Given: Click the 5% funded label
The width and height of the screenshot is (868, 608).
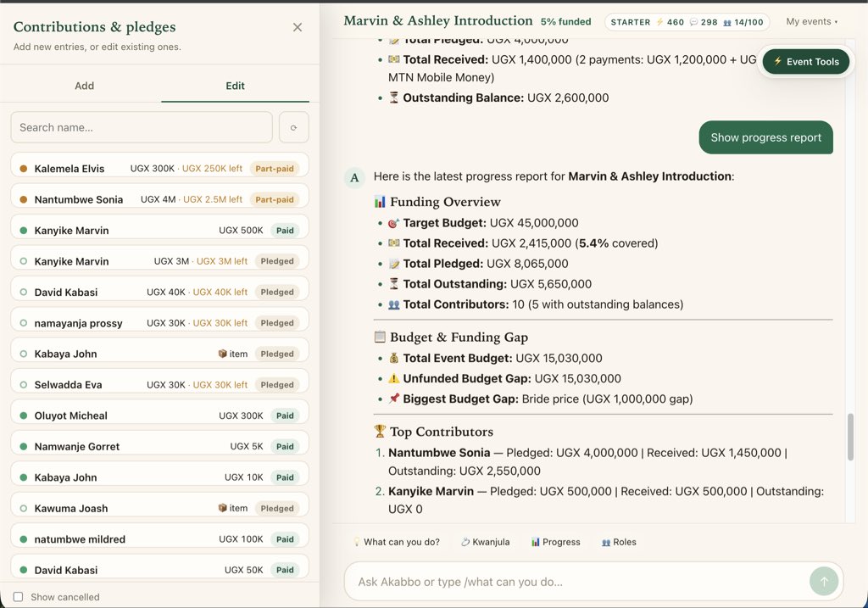Looking at the screenshot, I should tap(565, 21).
